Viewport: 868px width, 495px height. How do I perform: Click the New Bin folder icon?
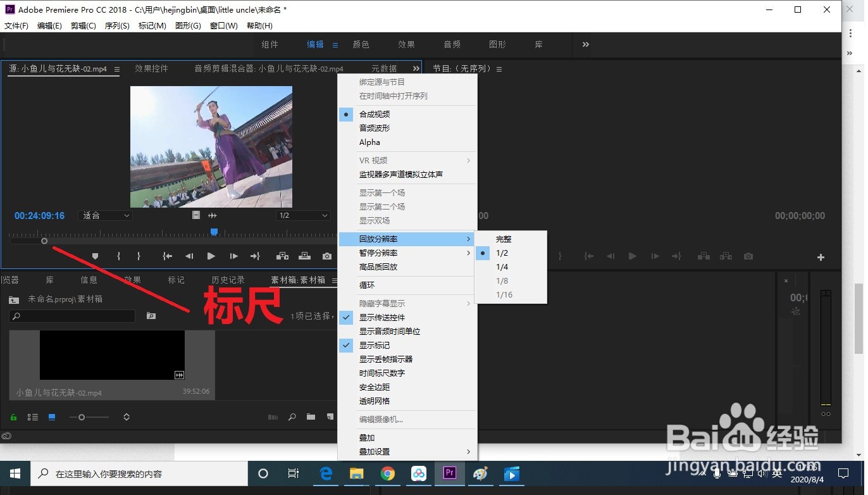pos(311,417)
